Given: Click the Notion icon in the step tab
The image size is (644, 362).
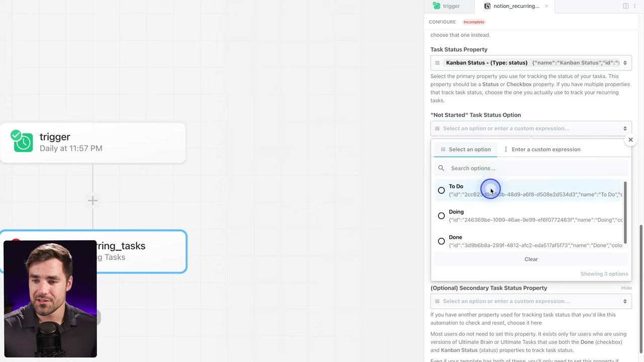Looking at the screenshot, I should 487,6.
